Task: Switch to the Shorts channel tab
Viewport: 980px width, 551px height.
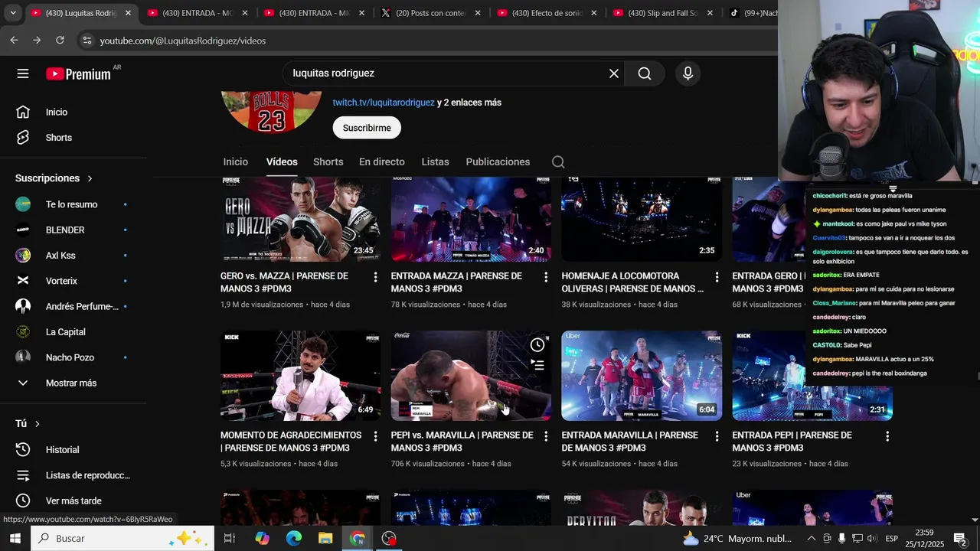Action: point(328,162)
